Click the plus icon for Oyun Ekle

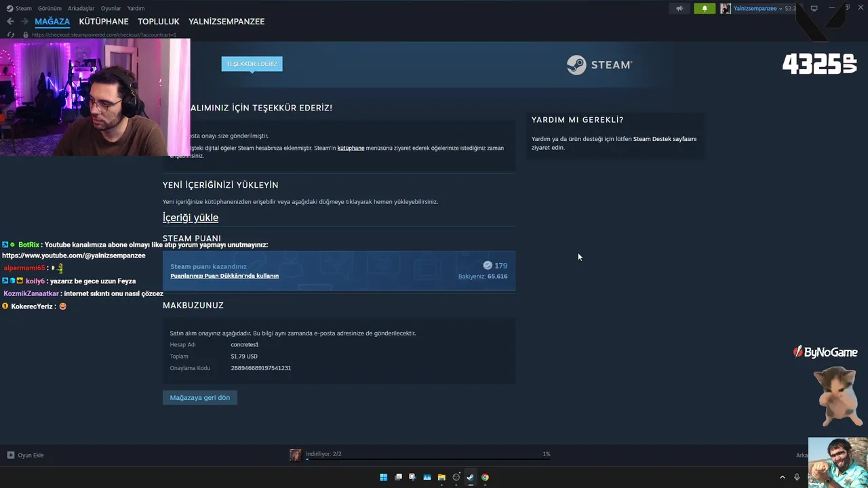(x=11, y=455)
